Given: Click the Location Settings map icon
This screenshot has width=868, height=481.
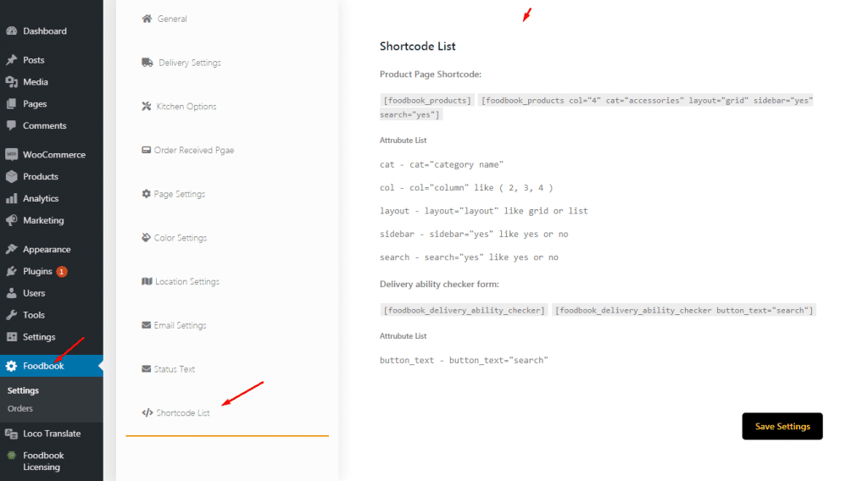Looking at the screenshot, I should [147, 281].
